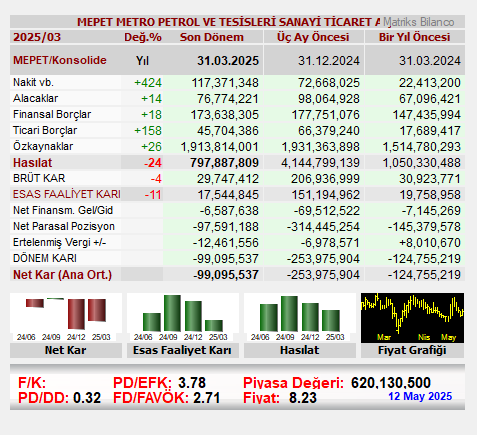Screen dimensions: 477x435
Task: Select the Üç Ay Öncesi column header
Action: click(313, 37)
